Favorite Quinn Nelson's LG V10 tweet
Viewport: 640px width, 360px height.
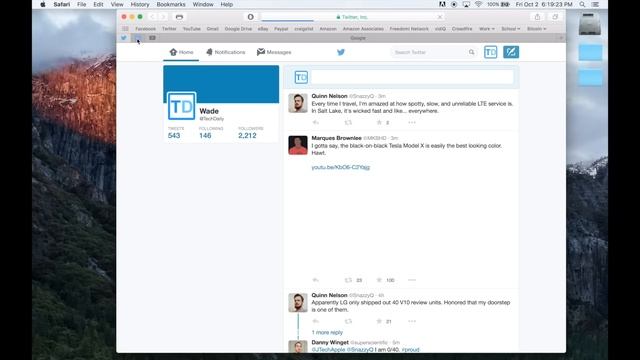coord(379,321)
